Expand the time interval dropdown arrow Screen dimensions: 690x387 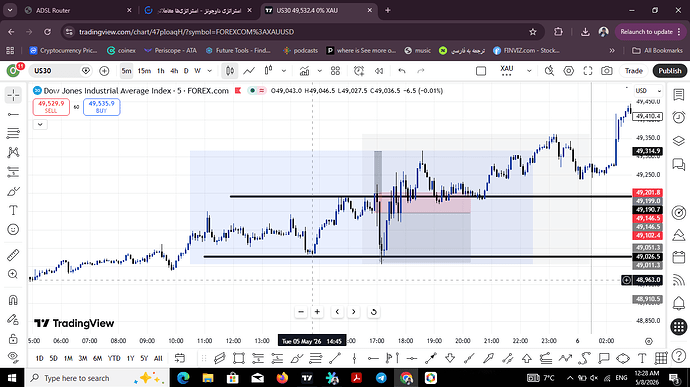pyautogui.click(x=209, y=71)
